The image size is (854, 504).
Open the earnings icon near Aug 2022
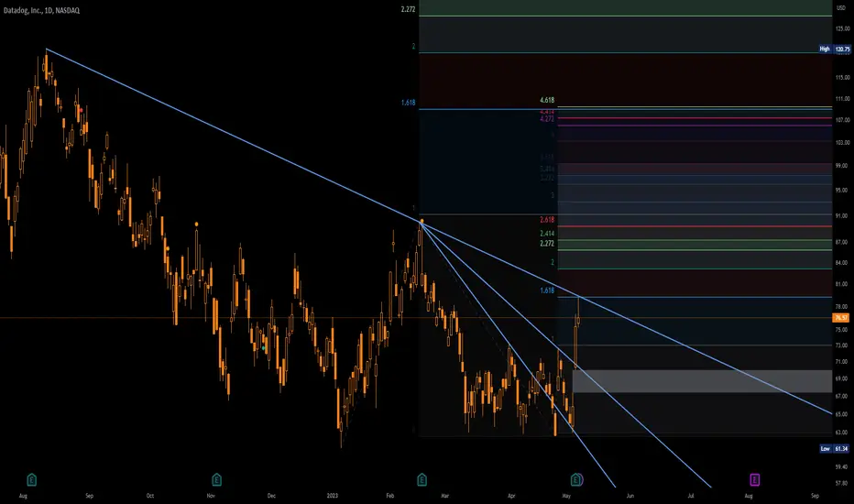click(31, 479)
